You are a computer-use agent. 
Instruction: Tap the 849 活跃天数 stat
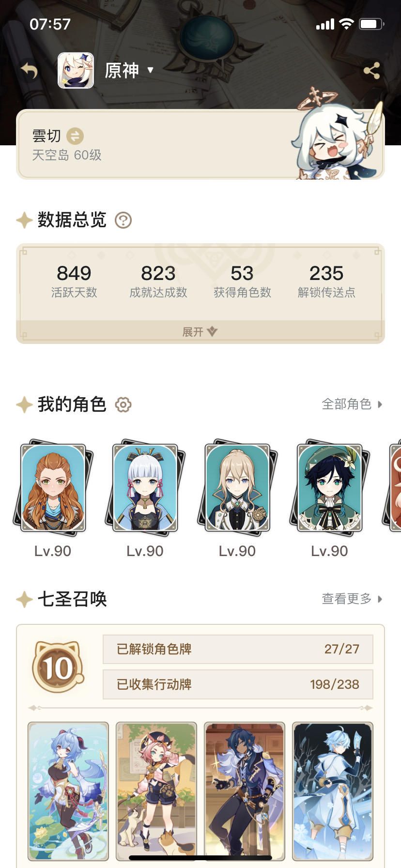click(74, 281)
